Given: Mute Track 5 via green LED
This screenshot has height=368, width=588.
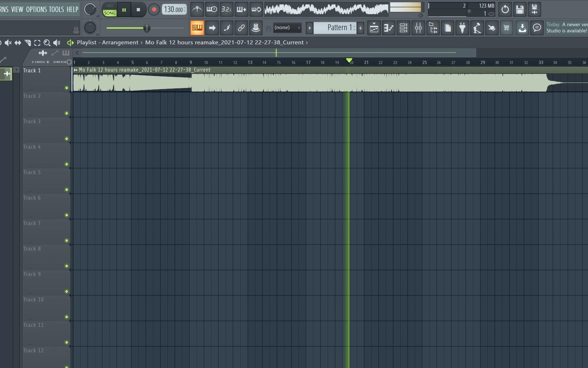Looking at the screenshot, I should tap(66, 189).
